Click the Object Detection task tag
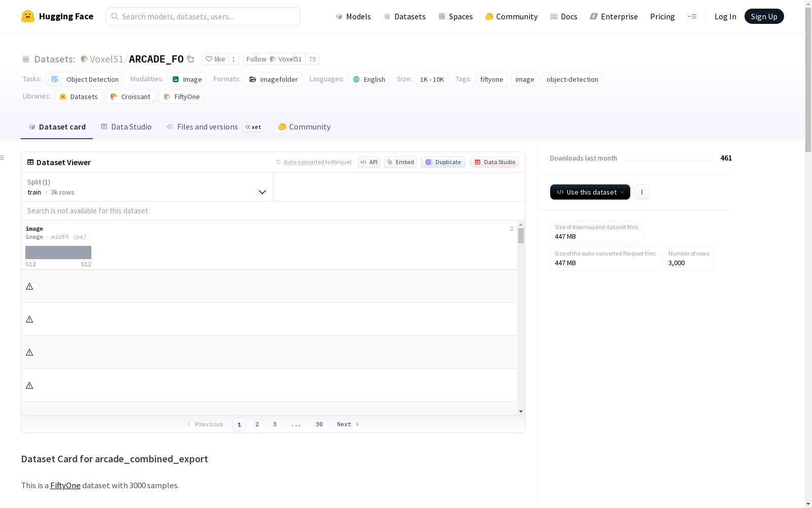The image size is (812, 508). click(x=84, y=79)
